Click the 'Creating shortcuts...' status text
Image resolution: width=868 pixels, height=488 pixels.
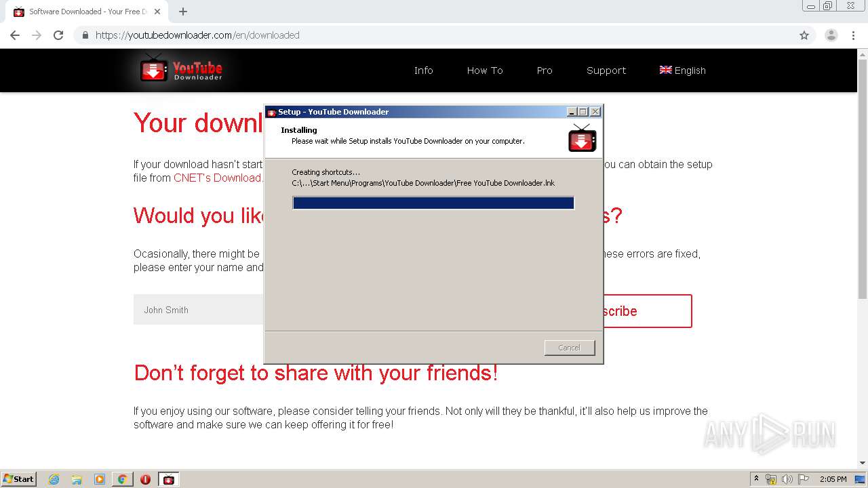coord(326,172)
